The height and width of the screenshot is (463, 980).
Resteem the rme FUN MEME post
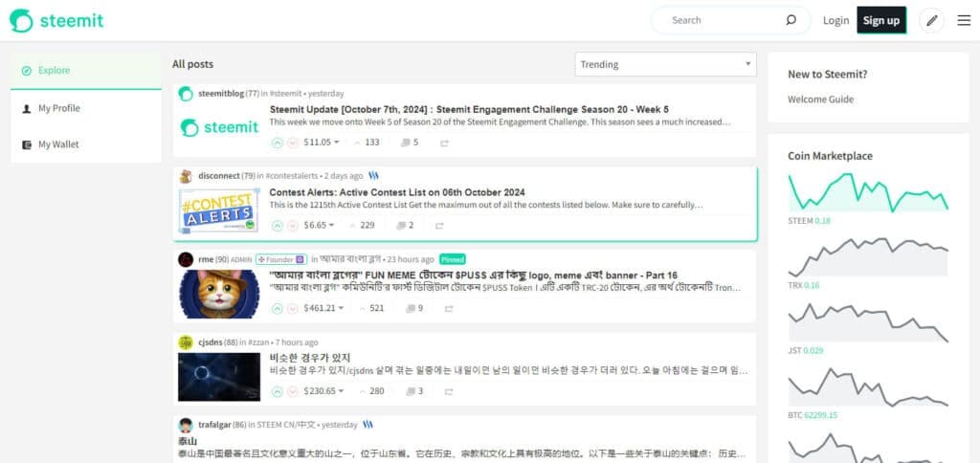pos(449,309)
